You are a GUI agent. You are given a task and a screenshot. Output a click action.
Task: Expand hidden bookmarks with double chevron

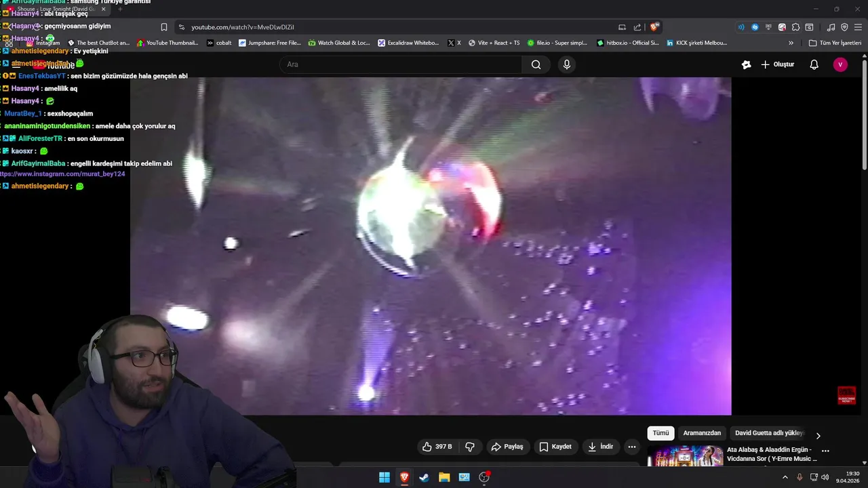[x=791, y=43]
